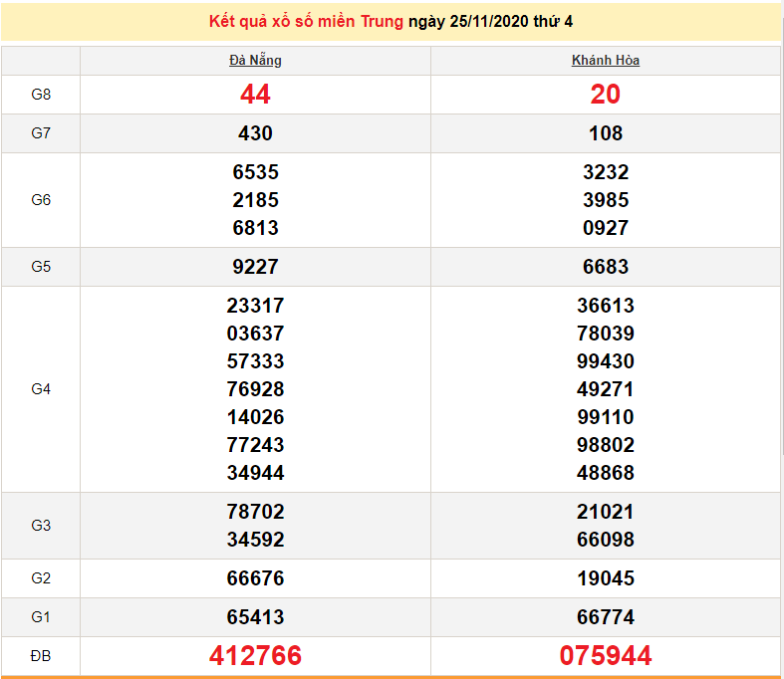Click Đà Nẵng G8 result 44
The image size is (784, 679).
click(255, 95)
